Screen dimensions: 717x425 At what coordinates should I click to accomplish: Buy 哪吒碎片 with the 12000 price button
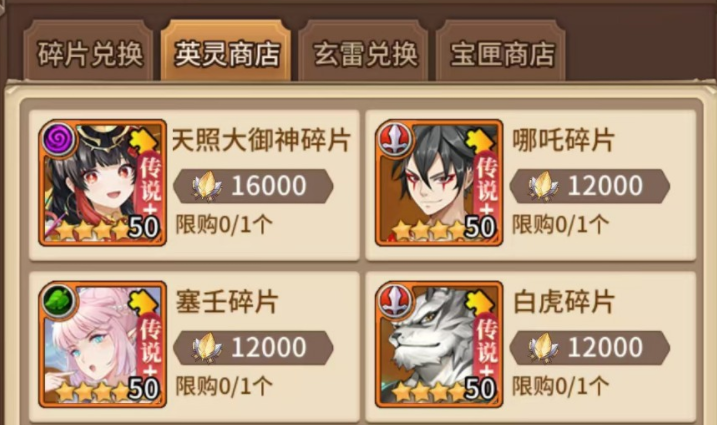click(x=589, y=186)
